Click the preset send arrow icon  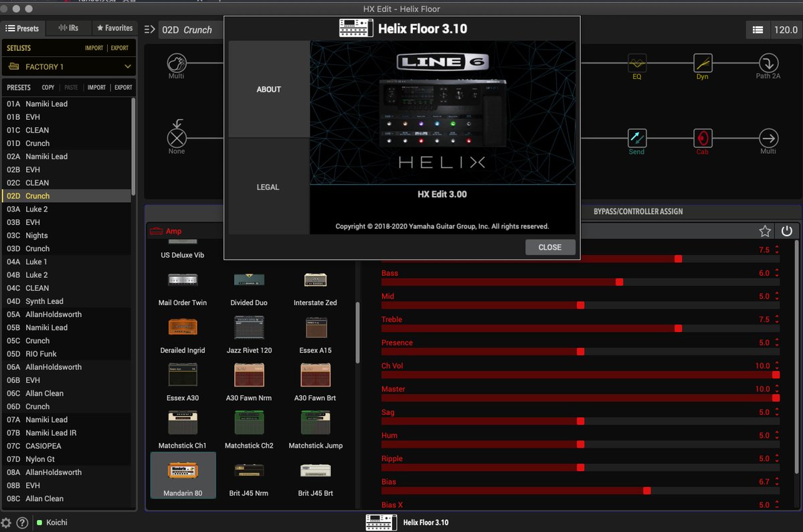click(149, 29)
